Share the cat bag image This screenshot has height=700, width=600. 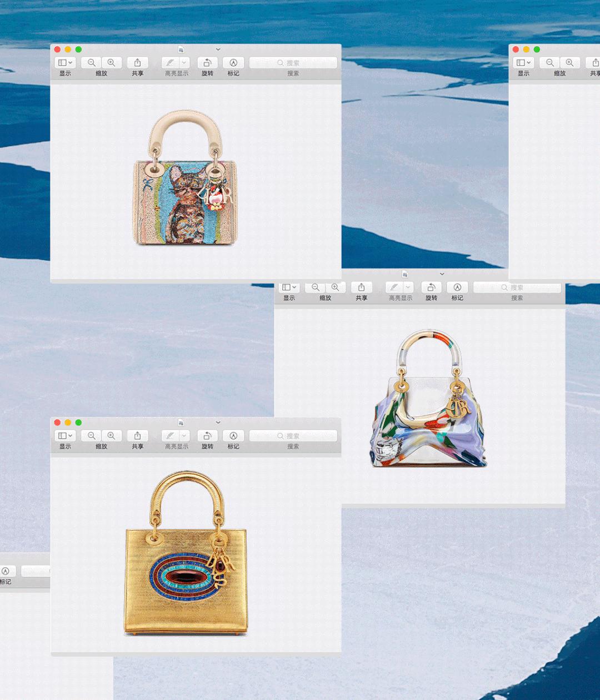(138, 63)
